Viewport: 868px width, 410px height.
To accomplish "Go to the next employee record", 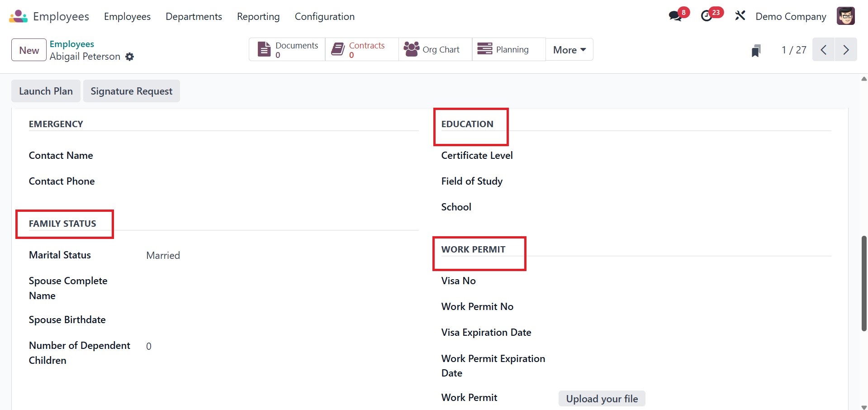I will pyautogui.click(x=846, y=50).
